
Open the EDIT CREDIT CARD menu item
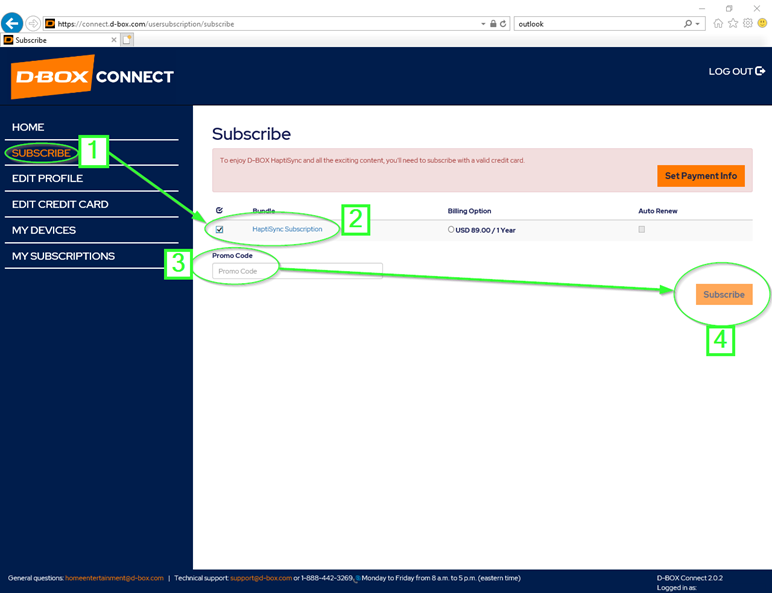coord(60,204)
